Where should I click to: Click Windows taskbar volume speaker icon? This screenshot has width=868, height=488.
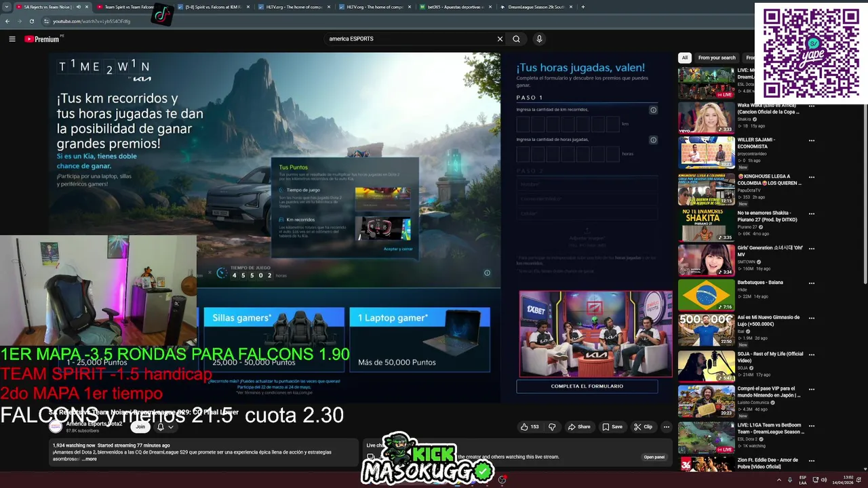pos(824,480)
